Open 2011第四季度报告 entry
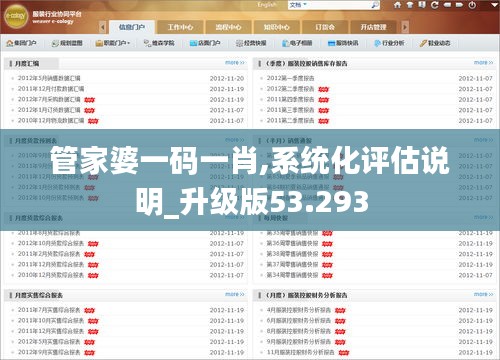Screen dimensions: 500x360 click(x=290, y=99)
